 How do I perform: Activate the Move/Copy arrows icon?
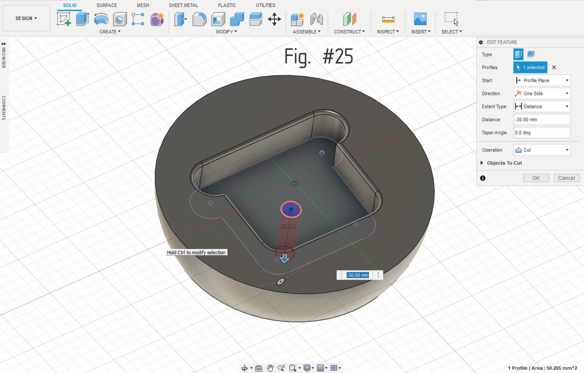(274, 19)
